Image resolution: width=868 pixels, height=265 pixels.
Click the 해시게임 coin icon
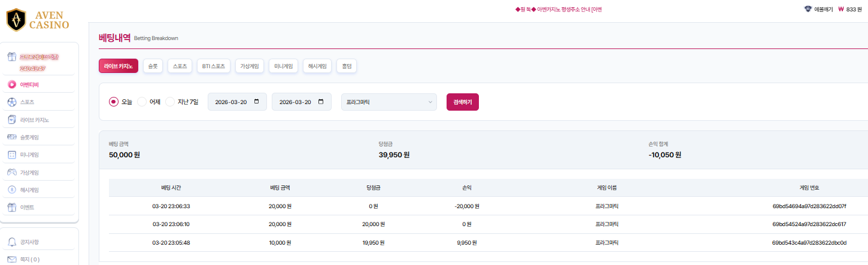11,190
